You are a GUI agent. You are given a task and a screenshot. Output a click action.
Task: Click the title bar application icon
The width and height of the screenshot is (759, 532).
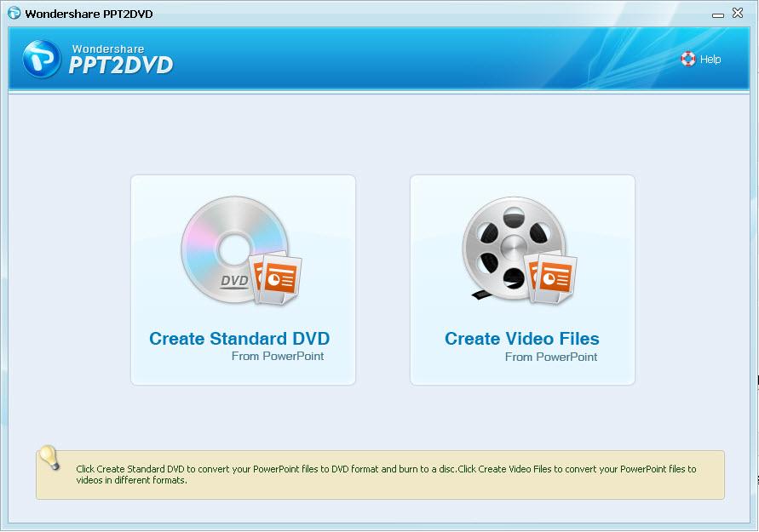(x=14, y=13)
